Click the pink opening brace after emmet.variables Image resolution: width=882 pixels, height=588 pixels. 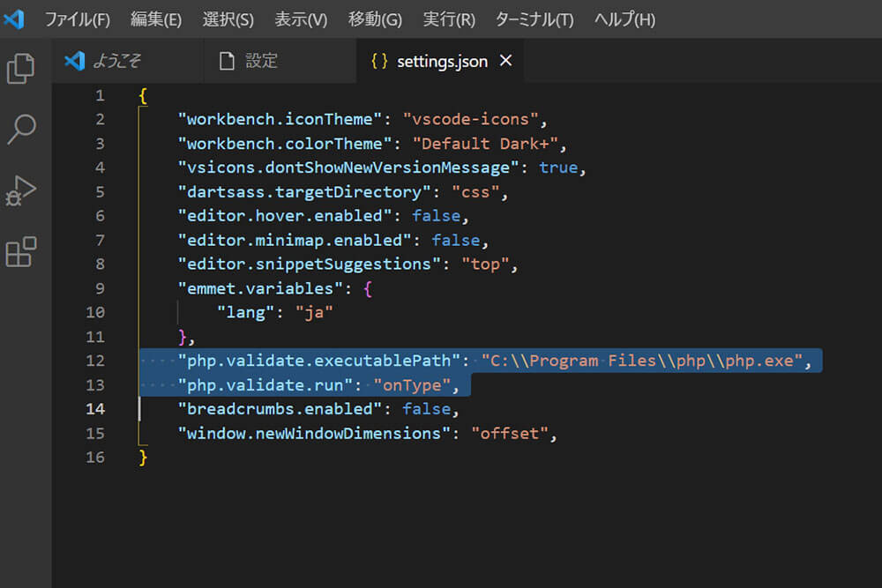point(367,289)
